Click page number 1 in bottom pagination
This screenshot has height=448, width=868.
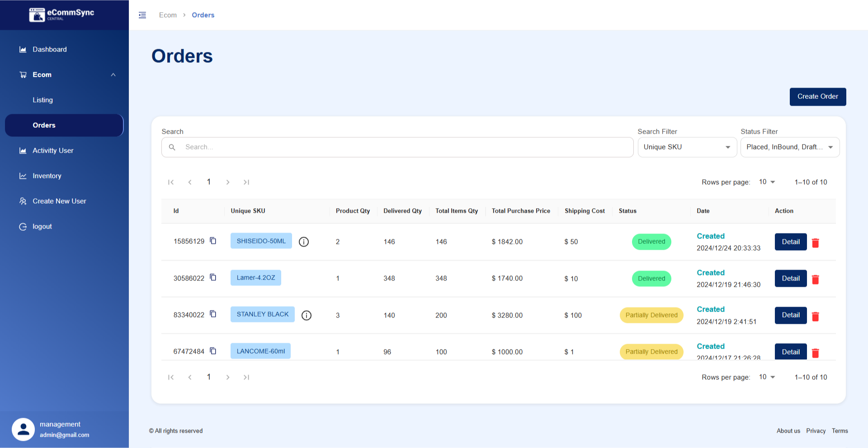coord(209,377)
